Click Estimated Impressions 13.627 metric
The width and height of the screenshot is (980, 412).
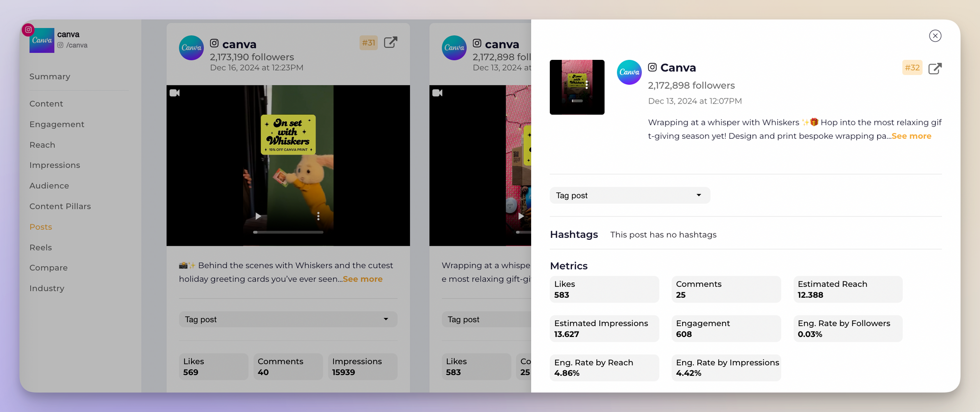(x=604, y=329)
